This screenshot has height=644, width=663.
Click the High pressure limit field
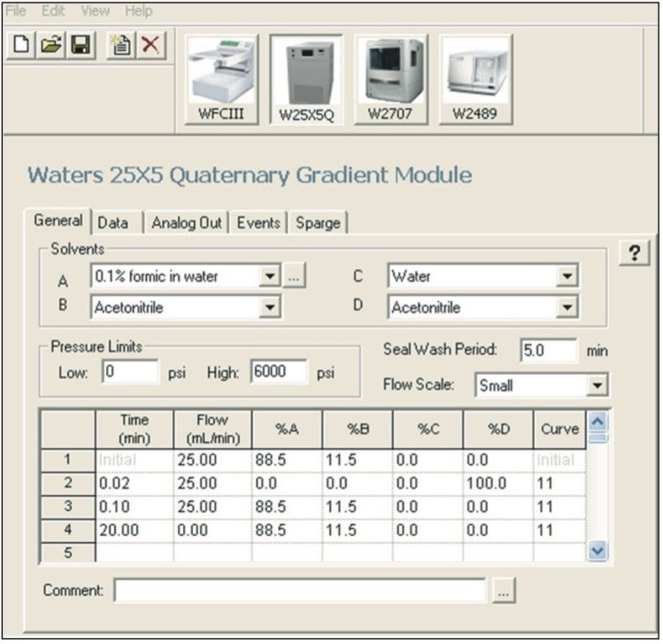point(279,372)
